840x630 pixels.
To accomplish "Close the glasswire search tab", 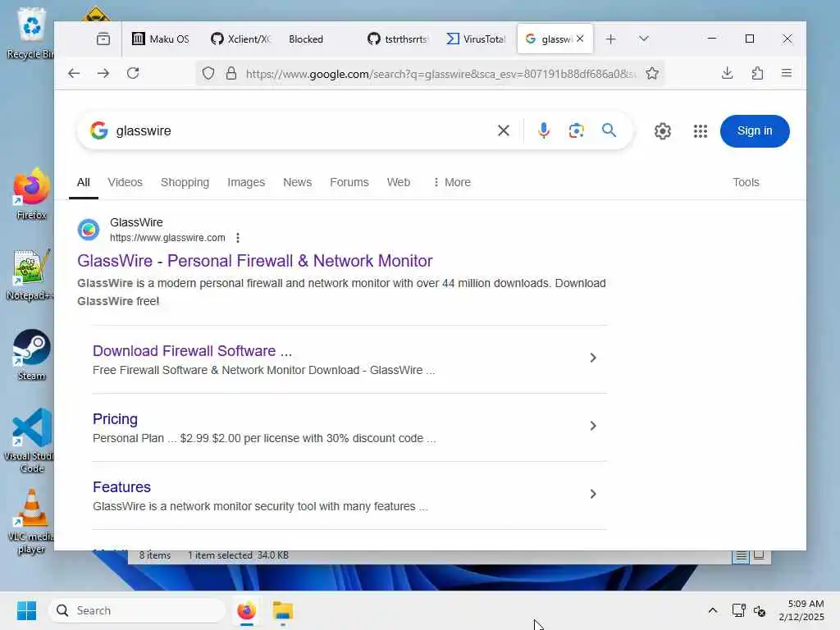I will tap(580, 39).
